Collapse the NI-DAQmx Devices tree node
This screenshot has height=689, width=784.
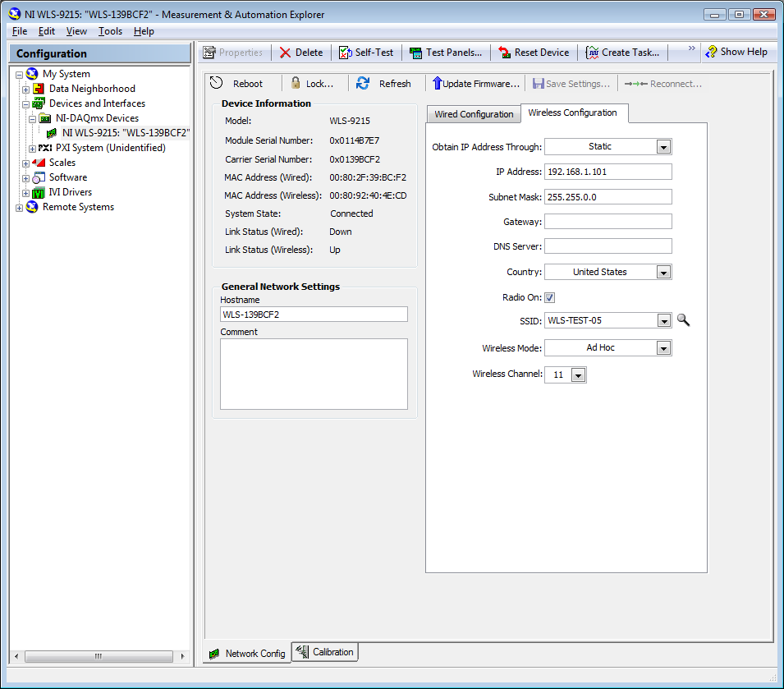(x=33, y=118)
